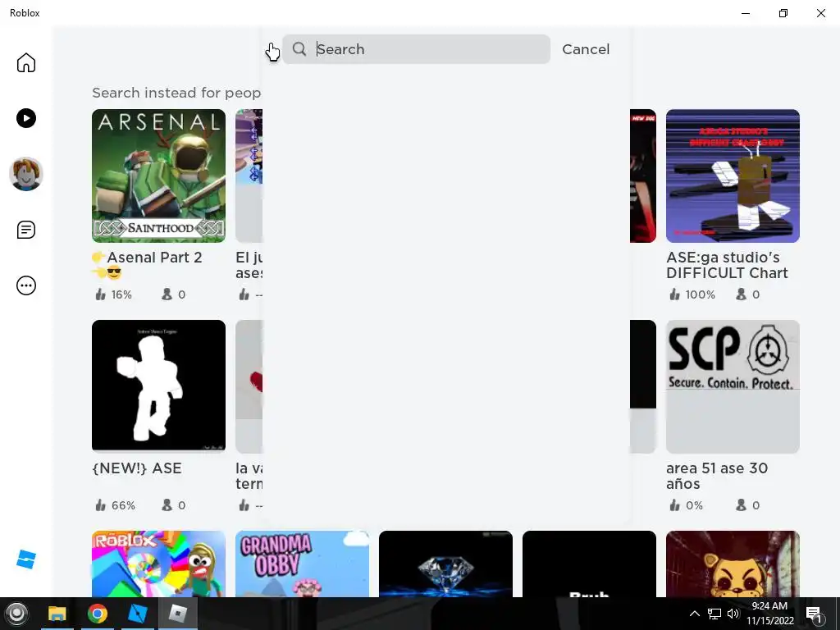Click the magnifier icon in the search bar

pyautogui.click(x=299, y=49)
